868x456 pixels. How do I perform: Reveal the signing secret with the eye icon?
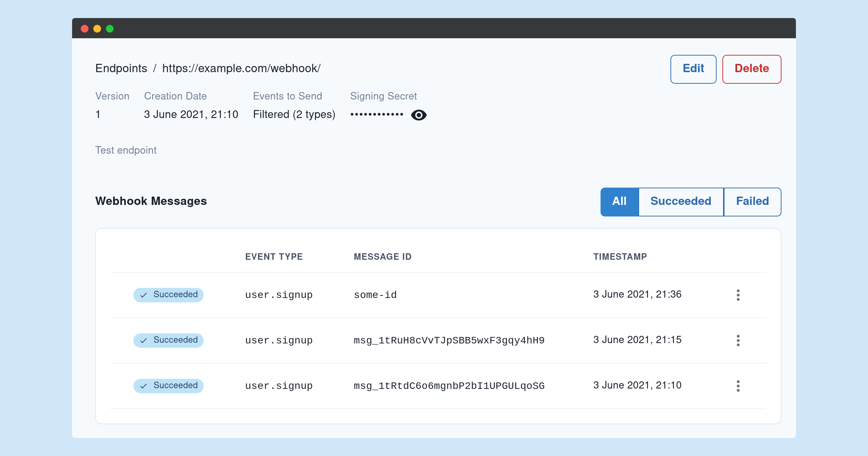tap(418, 115)
